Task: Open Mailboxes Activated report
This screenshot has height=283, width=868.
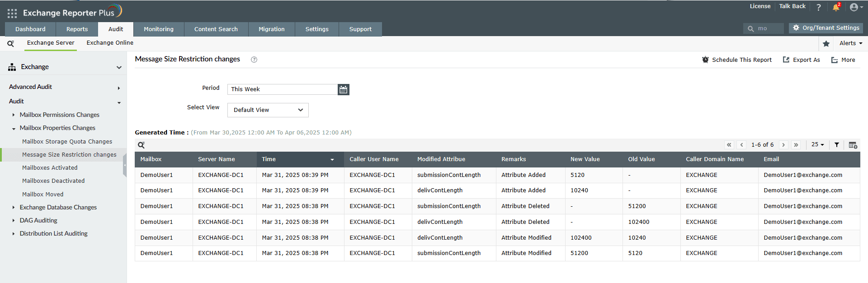Action: [x=50, y=168]
